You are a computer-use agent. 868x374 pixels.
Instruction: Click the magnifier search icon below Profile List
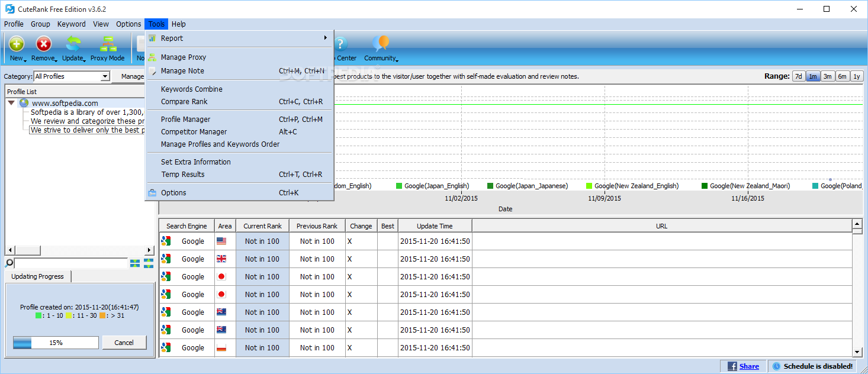click(9, 263)
